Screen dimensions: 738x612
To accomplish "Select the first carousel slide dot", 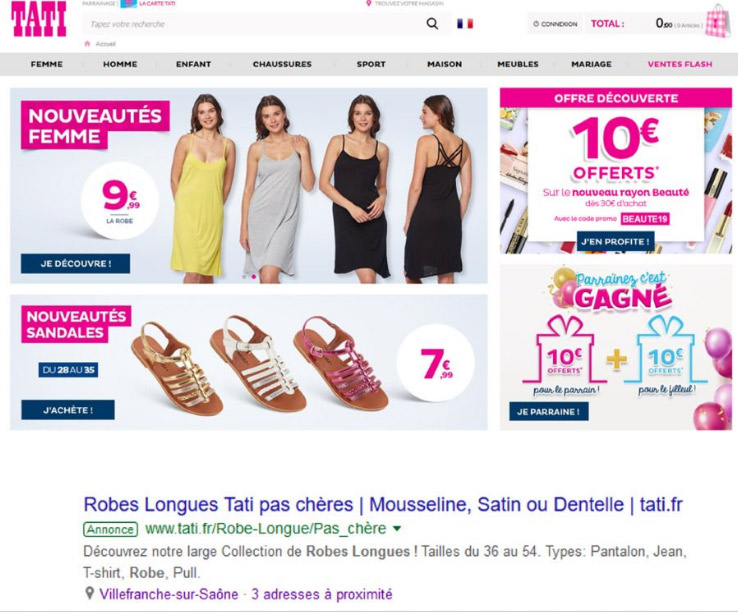I will click(x=244, y=277).
